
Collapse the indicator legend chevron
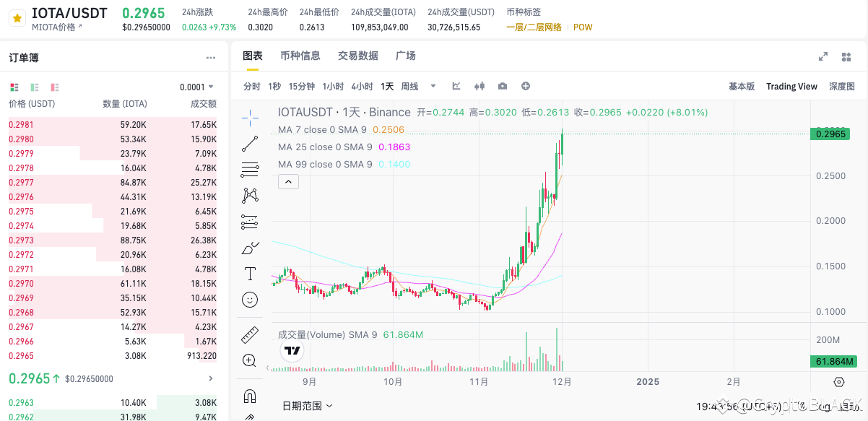coord(287,182)
